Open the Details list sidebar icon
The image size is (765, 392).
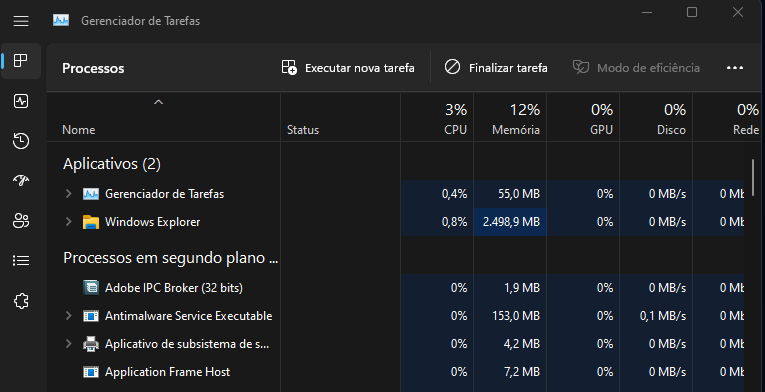coord(21,261)
